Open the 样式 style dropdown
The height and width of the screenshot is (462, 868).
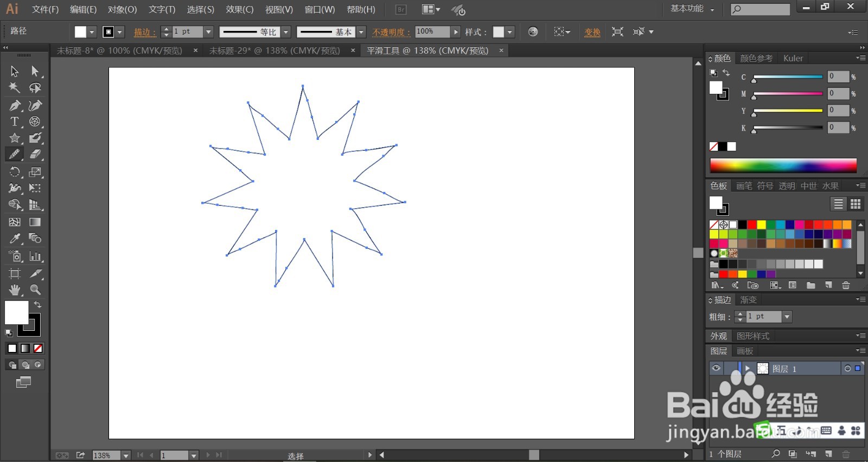[510, 32]
